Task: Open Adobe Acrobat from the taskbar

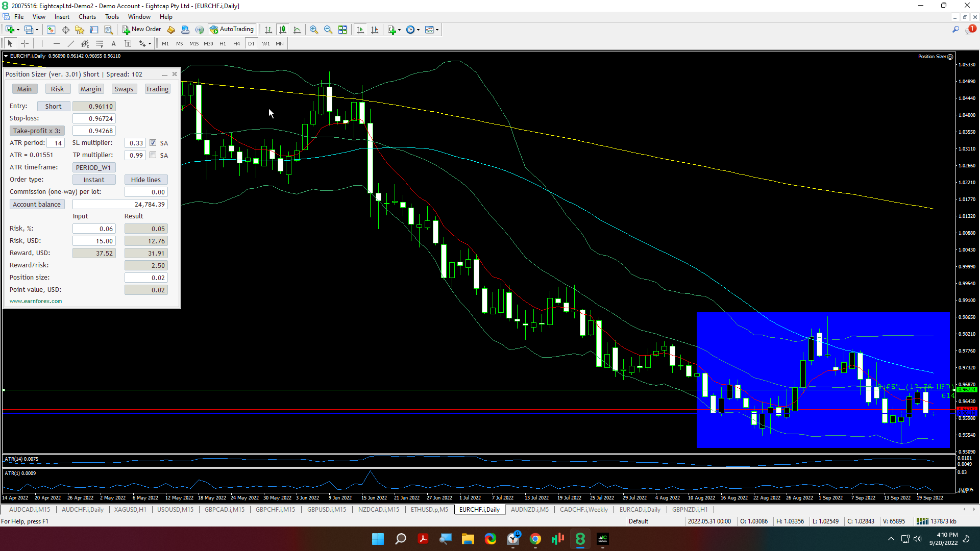Action: pos(423,539)
